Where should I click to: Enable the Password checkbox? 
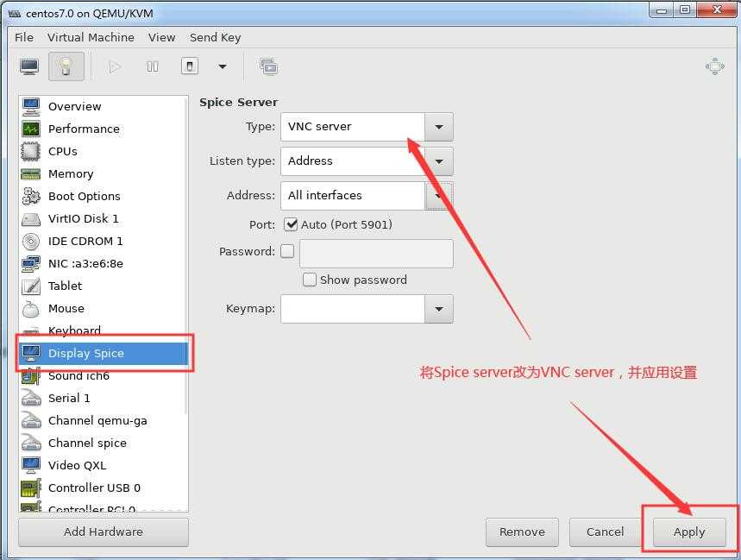point(287,251)
